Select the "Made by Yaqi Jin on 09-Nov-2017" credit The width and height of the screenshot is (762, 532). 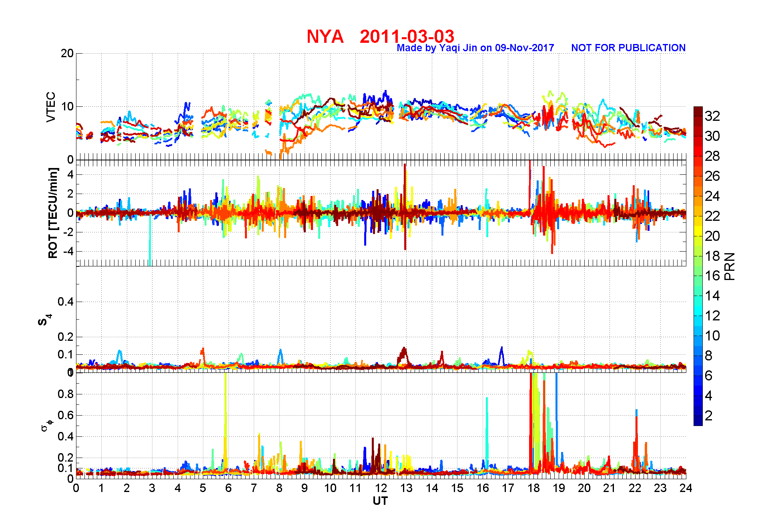tap(475, 48)
